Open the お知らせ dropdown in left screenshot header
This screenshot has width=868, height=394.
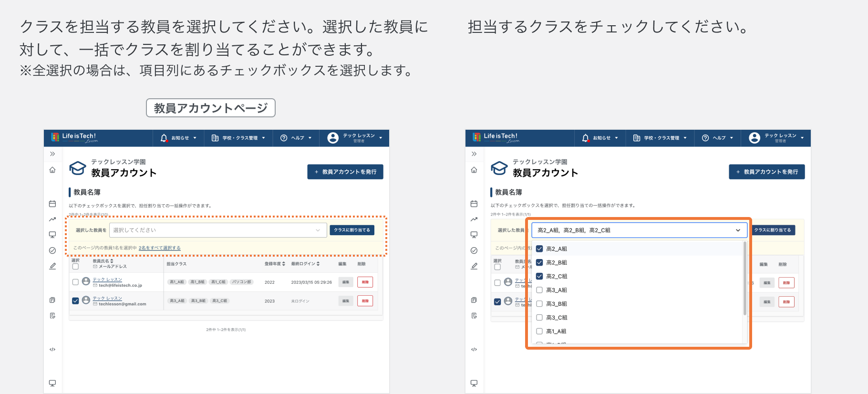(179, 138)
